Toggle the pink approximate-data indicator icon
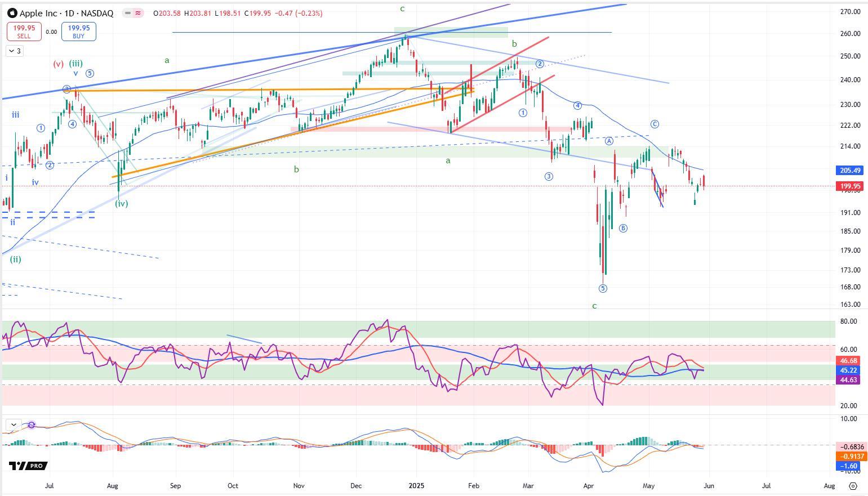Viewport: 868px width, 496px height. click(x=138, y=13)
